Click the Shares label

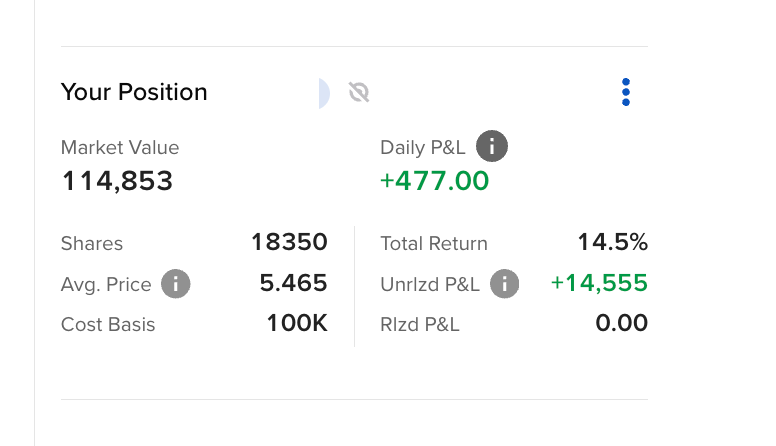tap(92, 244)
